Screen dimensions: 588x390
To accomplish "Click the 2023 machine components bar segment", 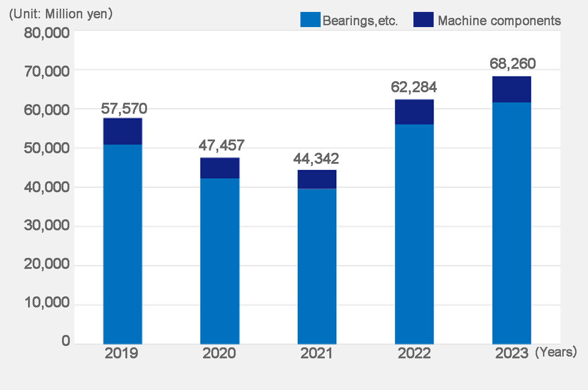I will click(x=512, y=89).
